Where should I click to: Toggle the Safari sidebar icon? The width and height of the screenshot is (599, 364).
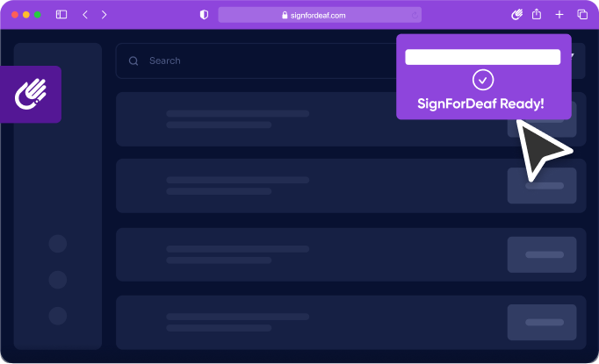point(61,15)
